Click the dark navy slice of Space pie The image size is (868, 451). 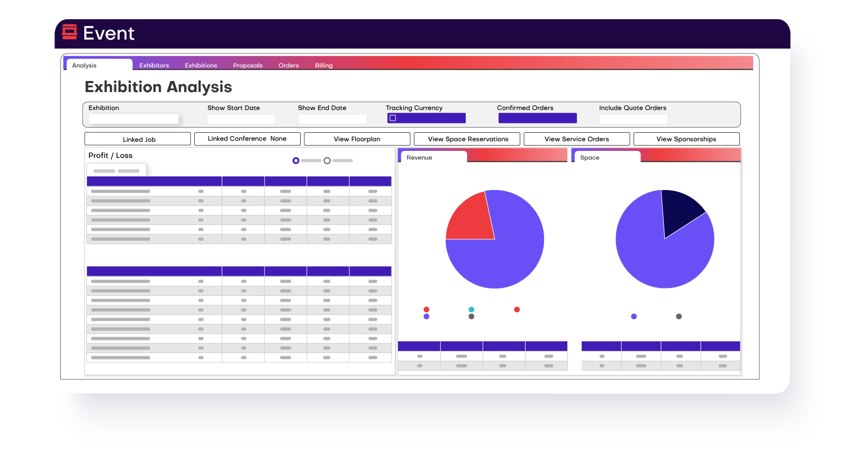[680, 209]
